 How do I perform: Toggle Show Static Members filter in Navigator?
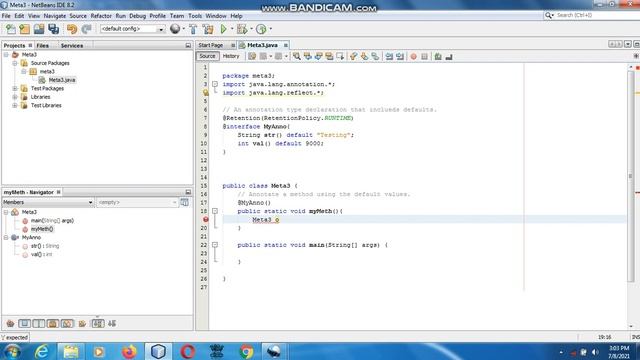tap(39, 324)
